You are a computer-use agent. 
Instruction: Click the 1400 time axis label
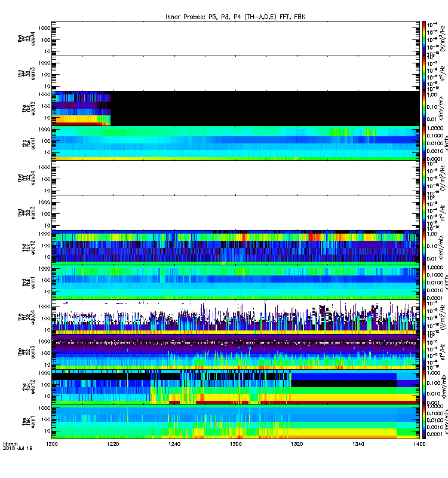(x=419, y=444)
